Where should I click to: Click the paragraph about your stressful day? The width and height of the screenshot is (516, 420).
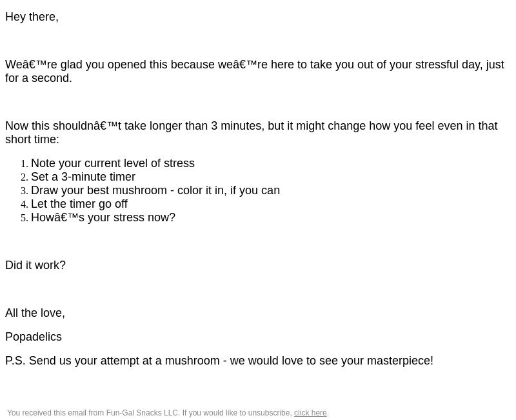pyautogui.click(x=255, y=71)
